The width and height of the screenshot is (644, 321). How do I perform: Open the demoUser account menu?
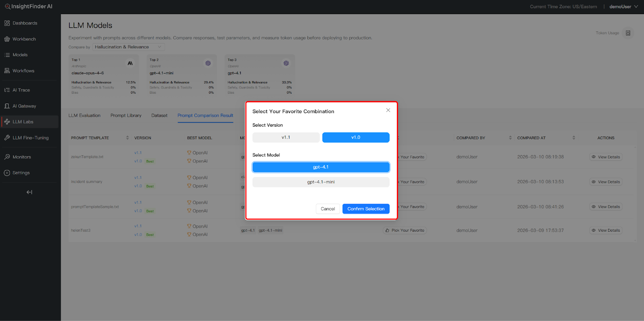pyautogui.click(x=623, y=7)
